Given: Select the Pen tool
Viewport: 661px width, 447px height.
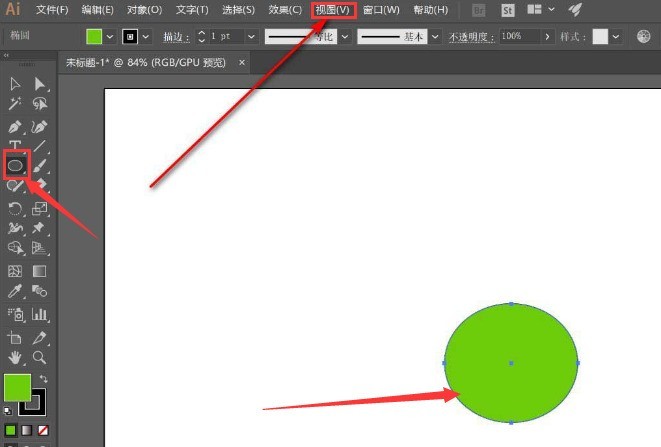Looking at the screenshot, I should coord(15,127).
